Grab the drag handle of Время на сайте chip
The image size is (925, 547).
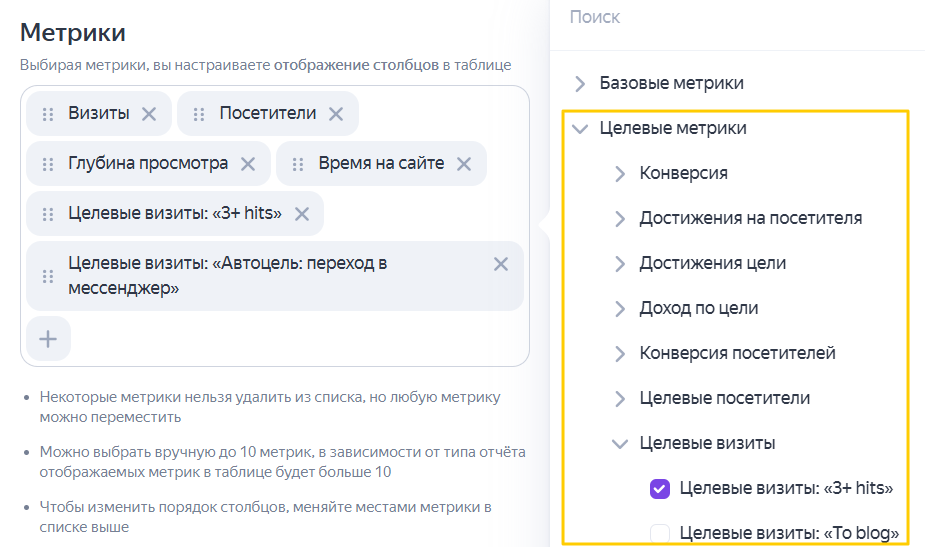tap(298, 164)
